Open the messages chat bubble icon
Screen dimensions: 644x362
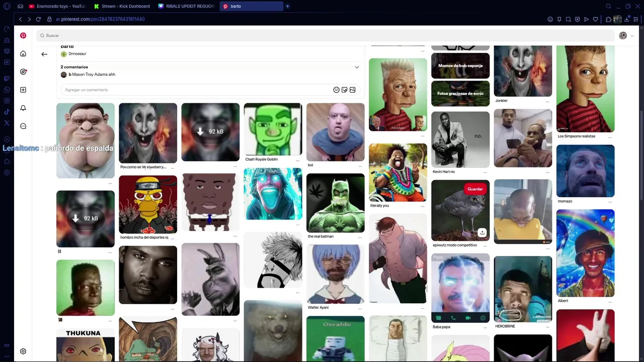23,126
